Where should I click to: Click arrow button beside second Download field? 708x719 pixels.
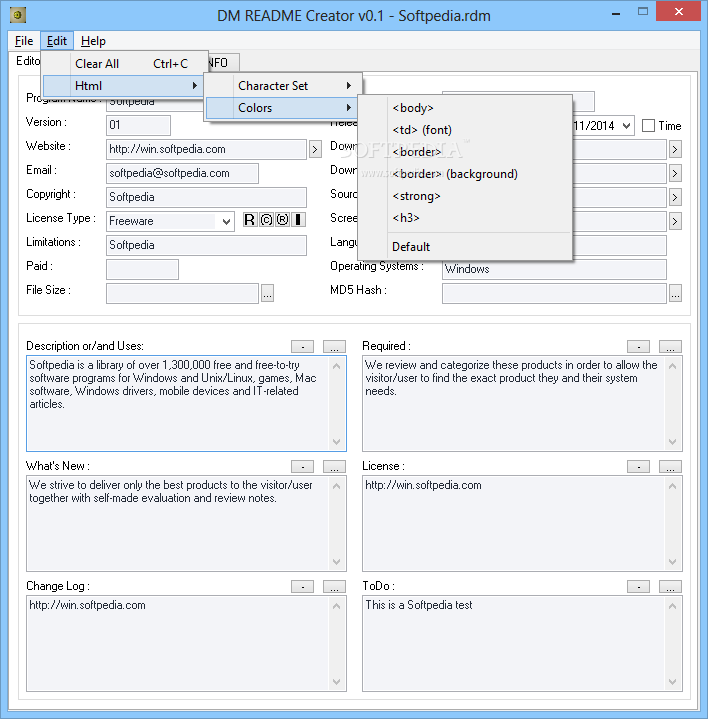[x=675, y=173]
